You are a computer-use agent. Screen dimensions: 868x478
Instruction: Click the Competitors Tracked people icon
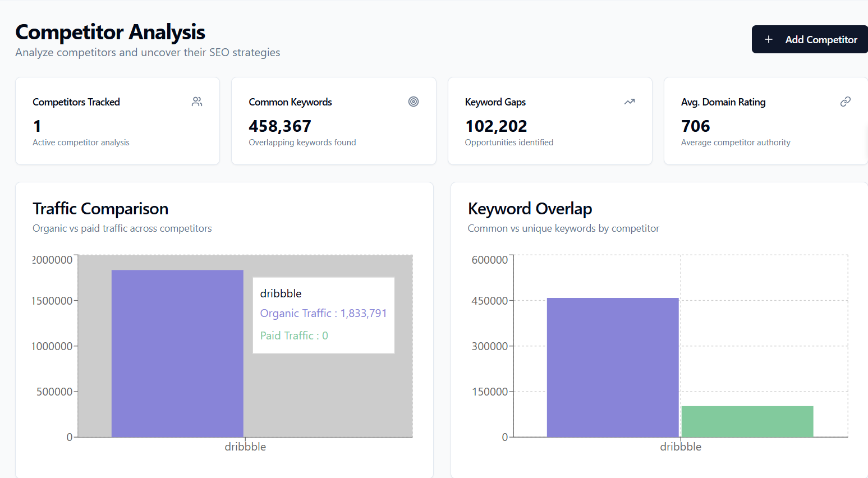tap(197, 102)
